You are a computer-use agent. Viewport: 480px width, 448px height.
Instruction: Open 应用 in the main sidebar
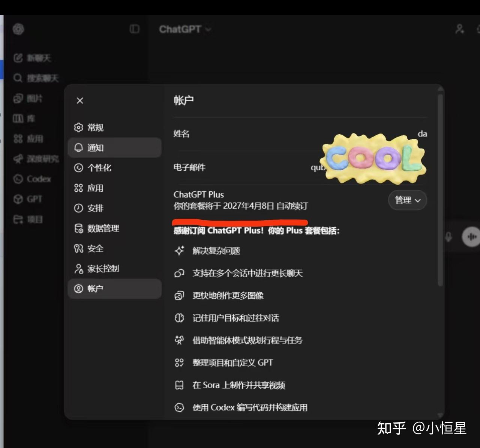(28, 139)
